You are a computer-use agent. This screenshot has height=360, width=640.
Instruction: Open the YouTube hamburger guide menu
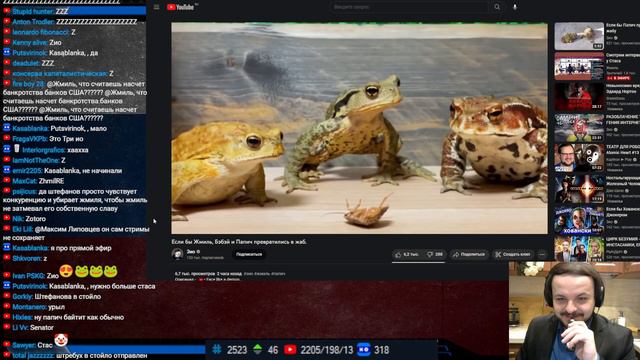click(x=156, y=7)
